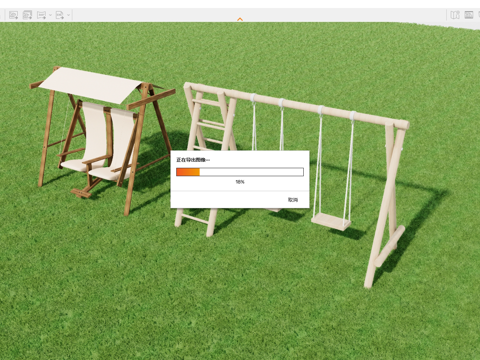Select the white fabric canopy roof
This screenshot has width=480, height=360.
90,85
